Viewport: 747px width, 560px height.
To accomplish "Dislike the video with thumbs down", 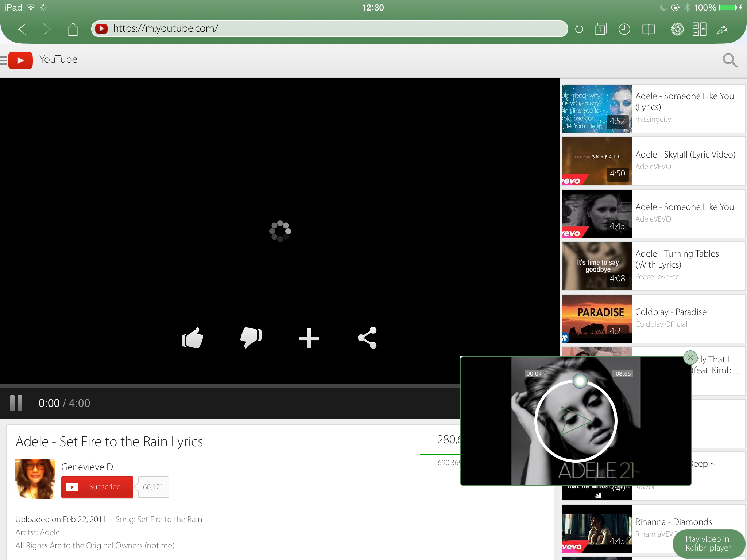I will 251,338.
